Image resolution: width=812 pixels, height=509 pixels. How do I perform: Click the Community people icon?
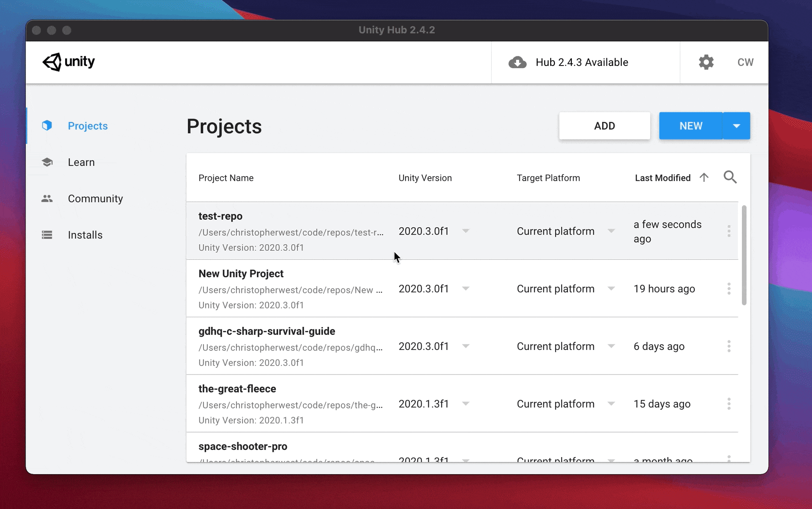47,198
